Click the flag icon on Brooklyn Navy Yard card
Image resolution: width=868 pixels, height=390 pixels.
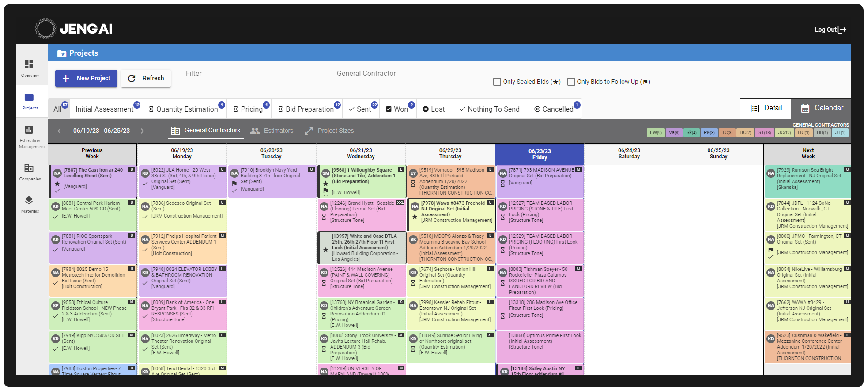[234, 184]
